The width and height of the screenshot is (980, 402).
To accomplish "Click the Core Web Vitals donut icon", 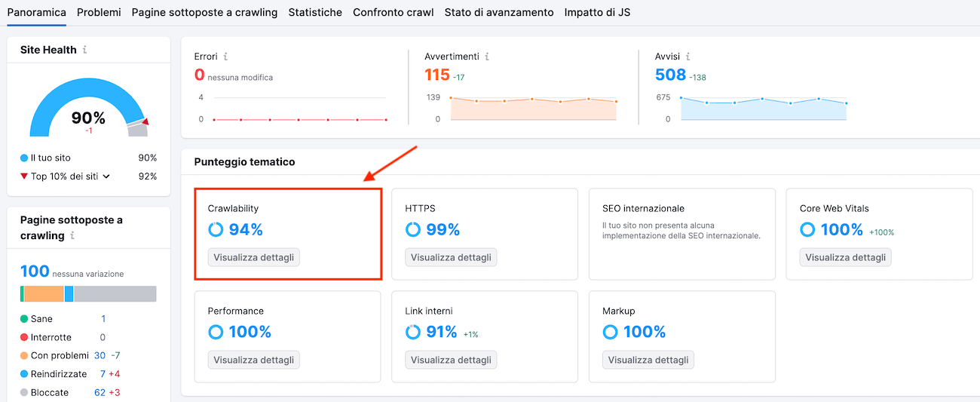I will 808,229.
